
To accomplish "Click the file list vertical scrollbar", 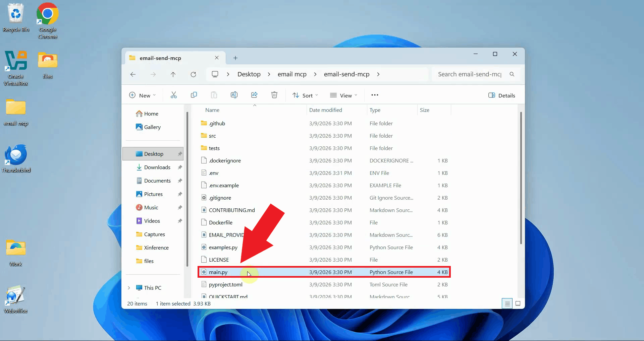I will coord(521,178).
